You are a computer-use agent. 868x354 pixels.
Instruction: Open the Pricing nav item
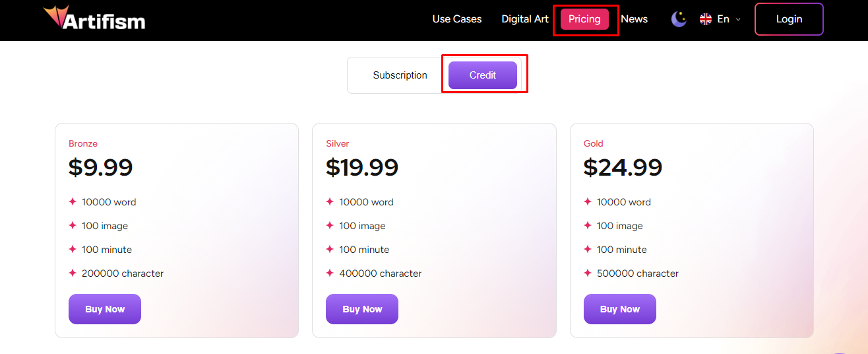[584, 19]
